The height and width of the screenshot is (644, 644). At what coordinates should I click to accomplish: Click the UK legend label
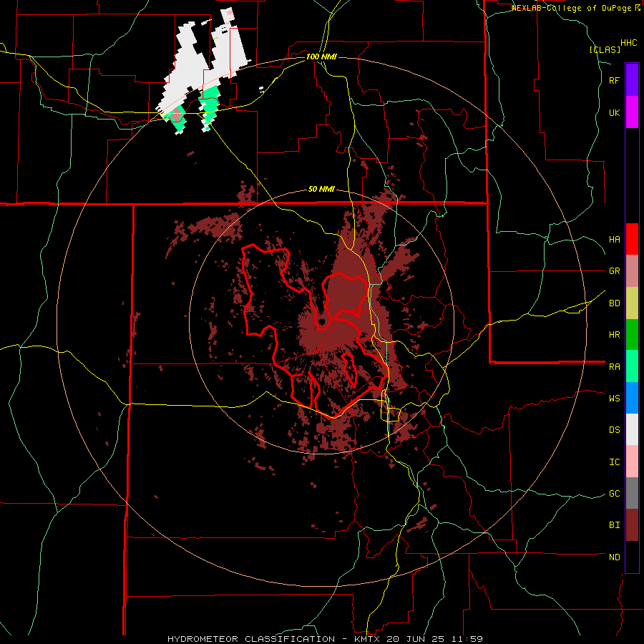point(614,112)
